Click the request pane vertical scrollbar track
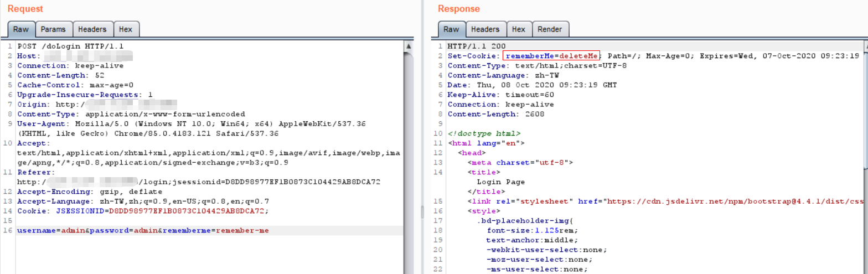 click(x=409, y=166)
